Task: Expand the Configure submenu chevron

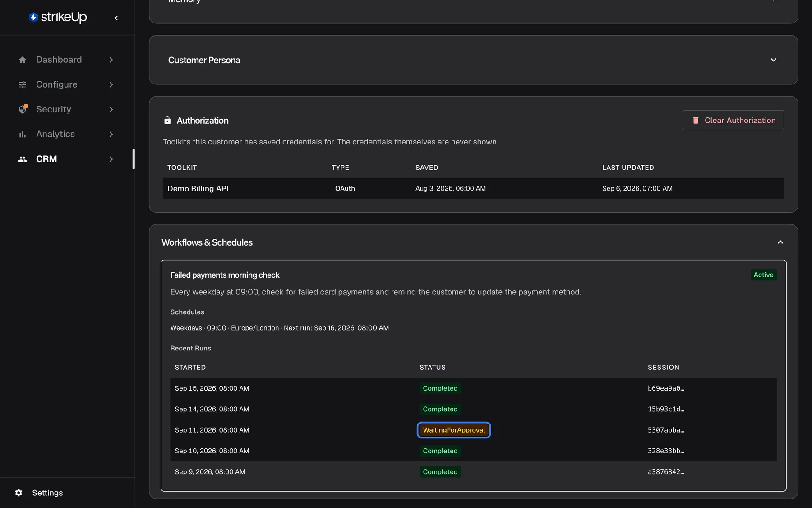Action: tap(111, 84)
